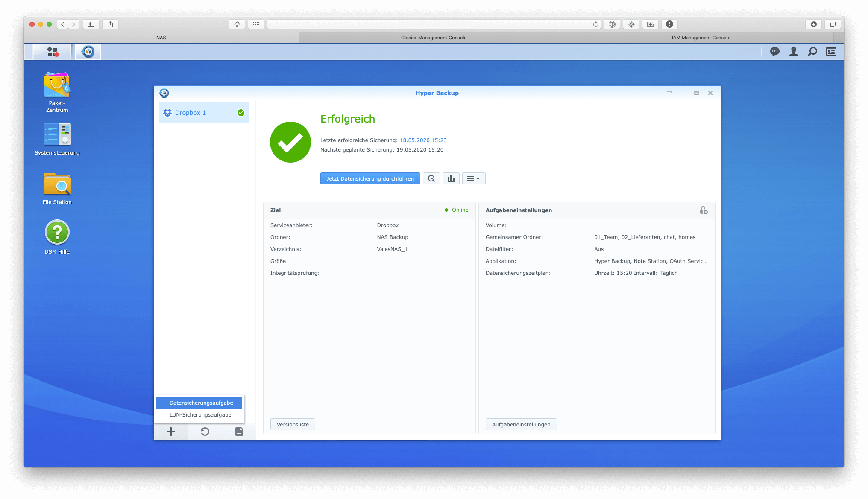Click the backup search/browse icon
The width and height of the screenshot is (868, 499).
pos(431,178)
